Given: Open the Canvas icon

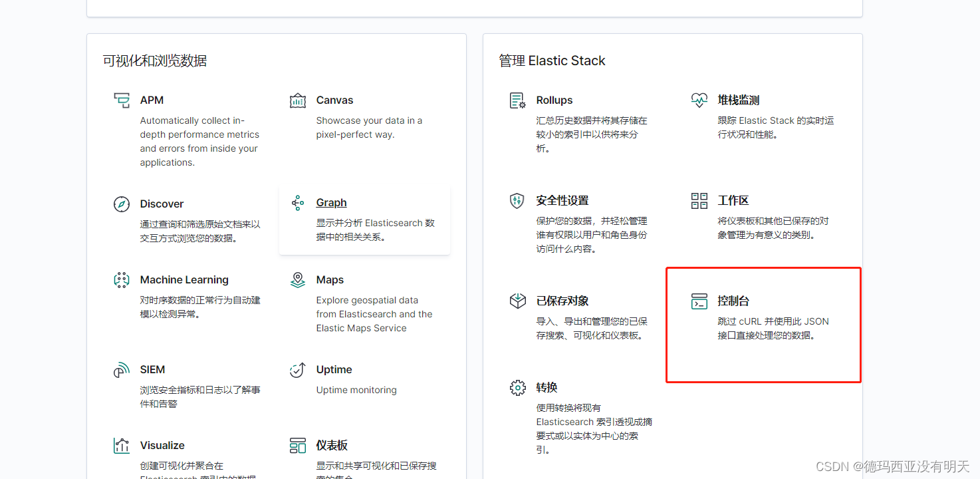Looking at the screenshot, I should [298, 100].
